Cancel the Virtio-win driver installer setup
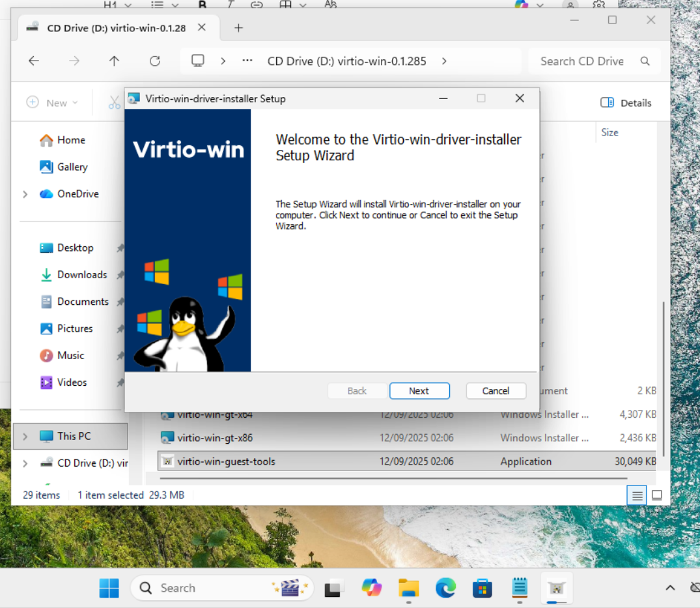Viewport: 700px width, 608px height. pos(496,391)
